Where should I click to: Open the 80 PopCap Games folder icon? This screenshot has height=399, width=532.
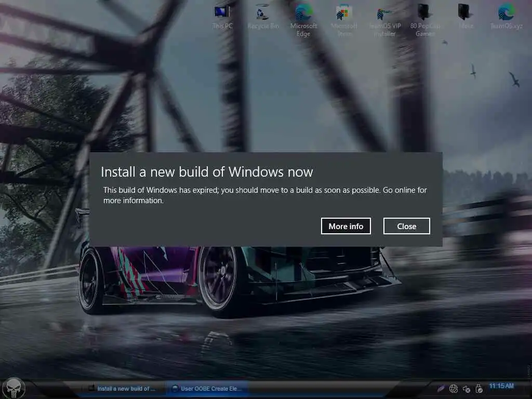(425, 20)
